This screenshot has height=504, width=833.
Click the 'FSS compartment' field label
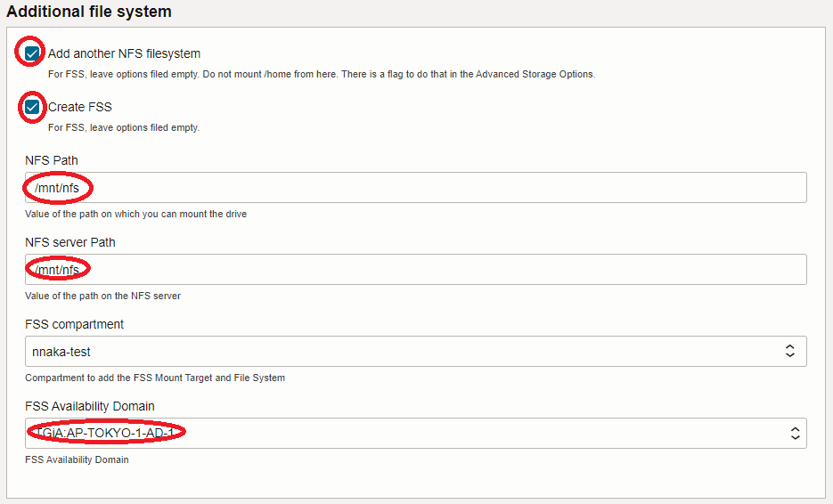coord(74,324)
